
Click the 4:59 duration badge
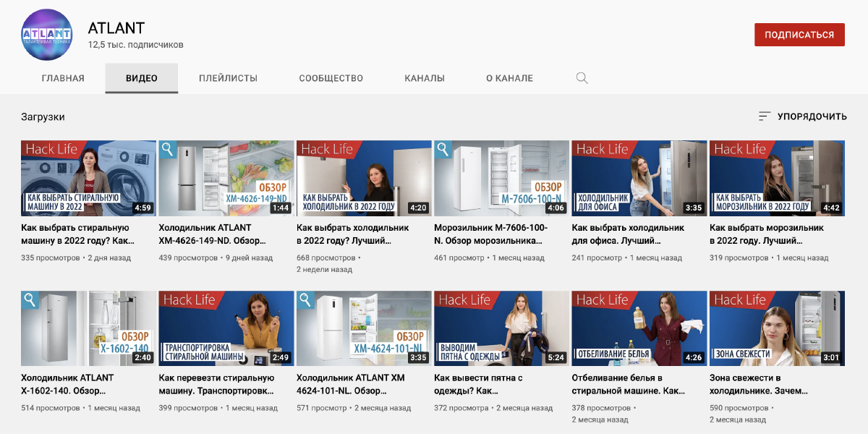(143, 208)
